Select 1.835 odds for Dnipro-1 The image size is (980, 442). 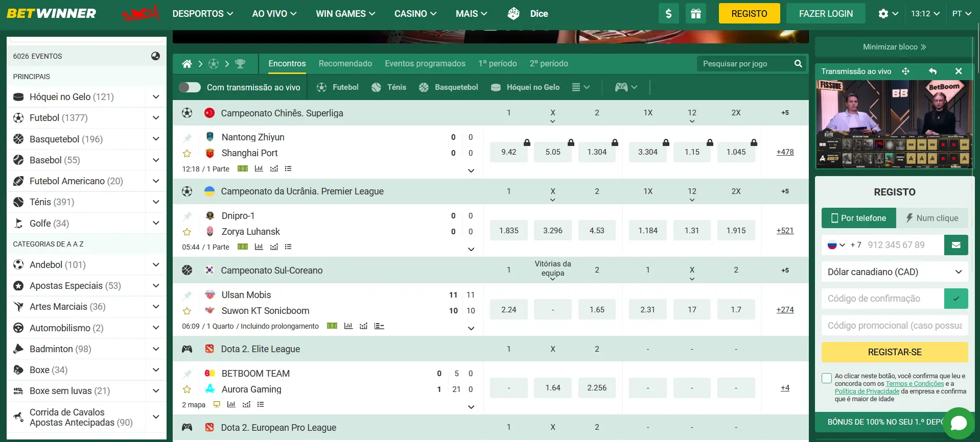pyautogui.click(x=509, y=231)
